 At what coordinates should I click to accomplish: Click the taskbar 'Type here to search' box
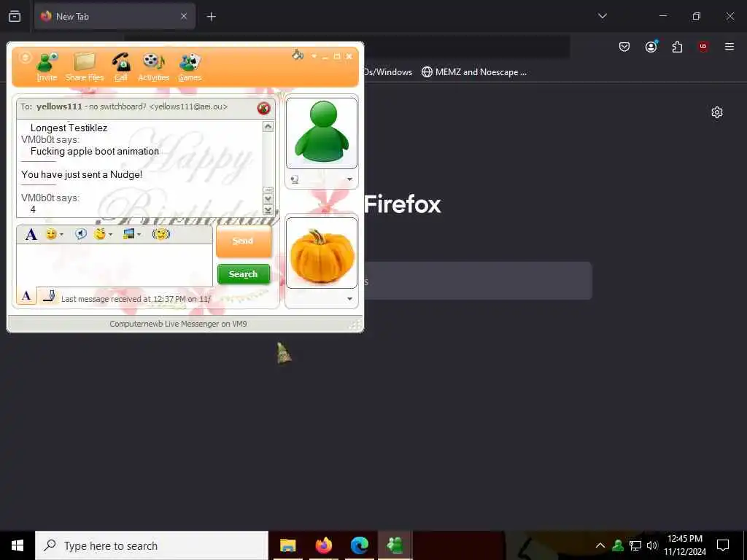(x=152, y=545)
